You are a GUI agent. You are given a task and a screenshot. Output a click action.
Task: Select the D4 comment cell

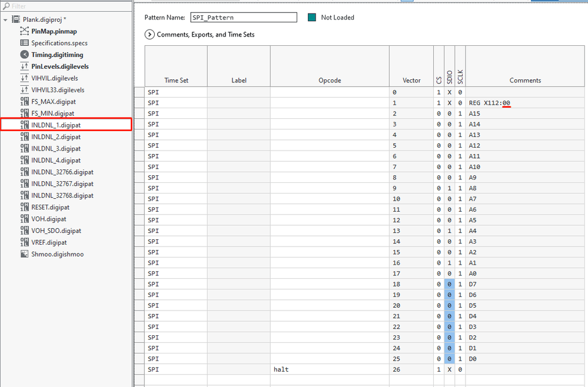[x=525, y=316]
